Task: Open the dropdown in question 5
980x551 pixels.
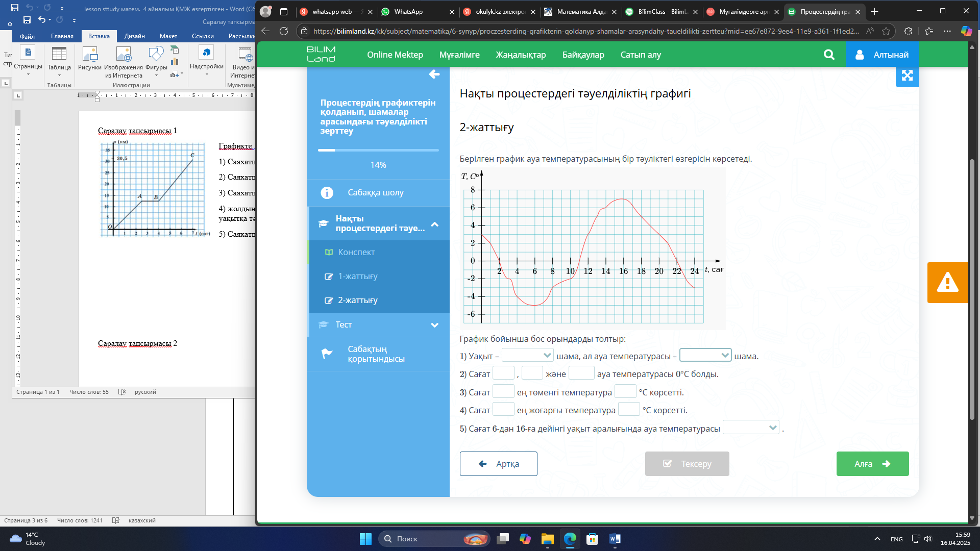Action: coord(751,428)
